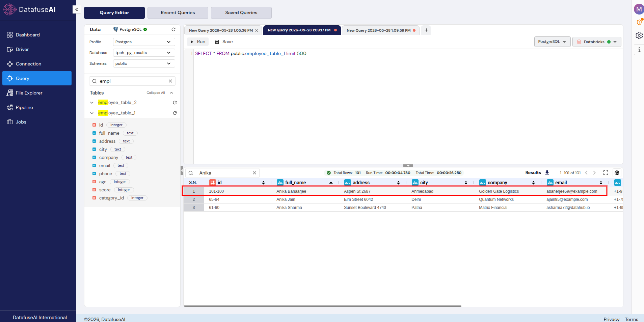Select the Anika Jain row cell
The image size is (644, 322).
pyautogui.click(x=286, y=199)
